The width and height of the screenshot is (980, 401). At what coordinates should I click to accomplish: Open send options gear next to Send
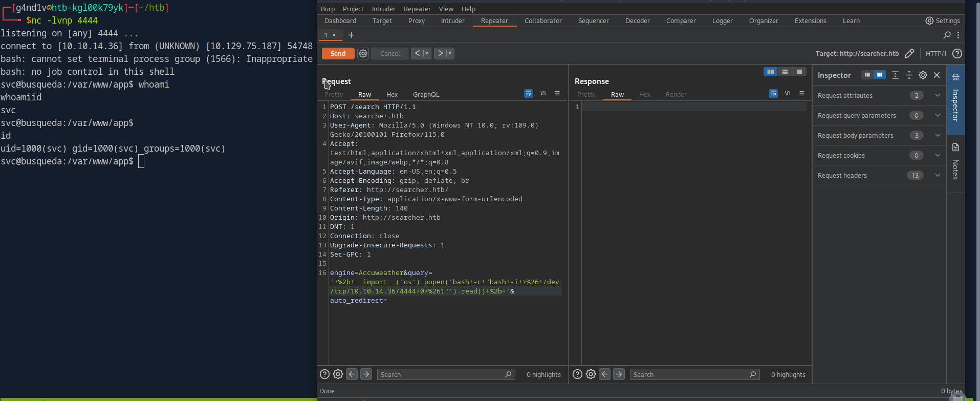coord(363,53)
